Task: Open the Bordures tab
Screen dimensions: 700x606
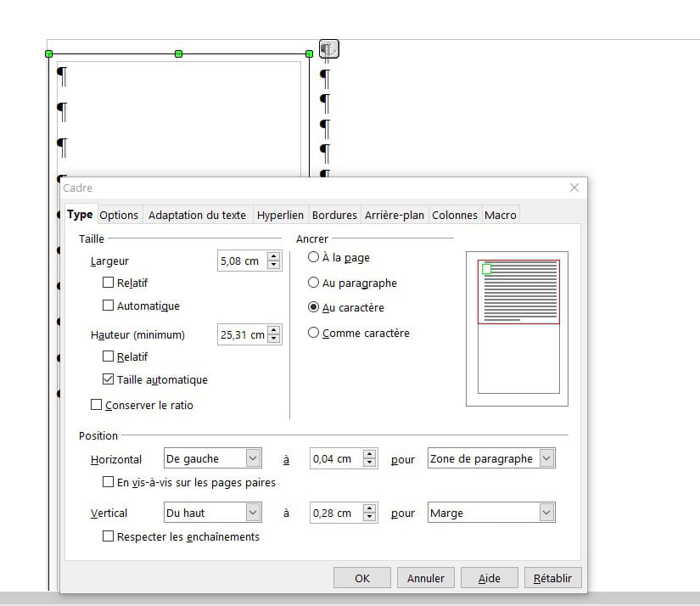Action: [x=334, y=216]
